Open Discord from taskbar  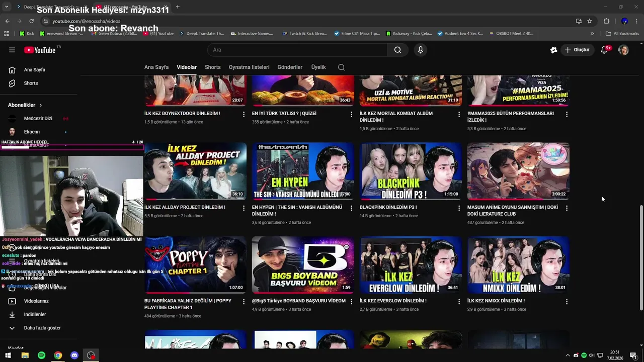coord(74,355)
